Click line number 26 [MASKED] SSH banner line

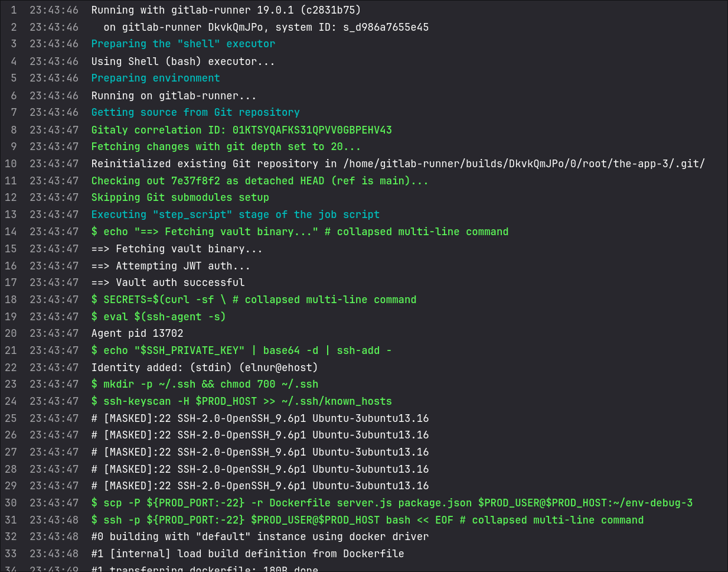tap(260, 435)
